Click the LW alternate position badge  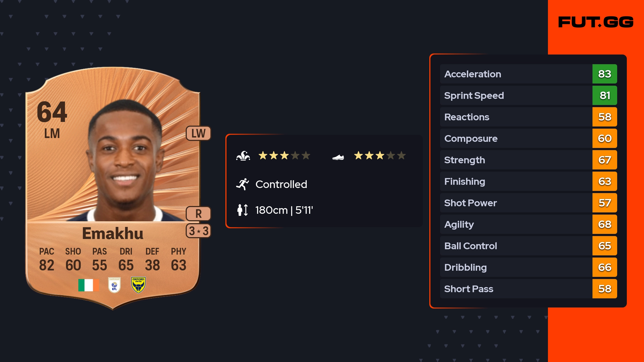[198, 133]
